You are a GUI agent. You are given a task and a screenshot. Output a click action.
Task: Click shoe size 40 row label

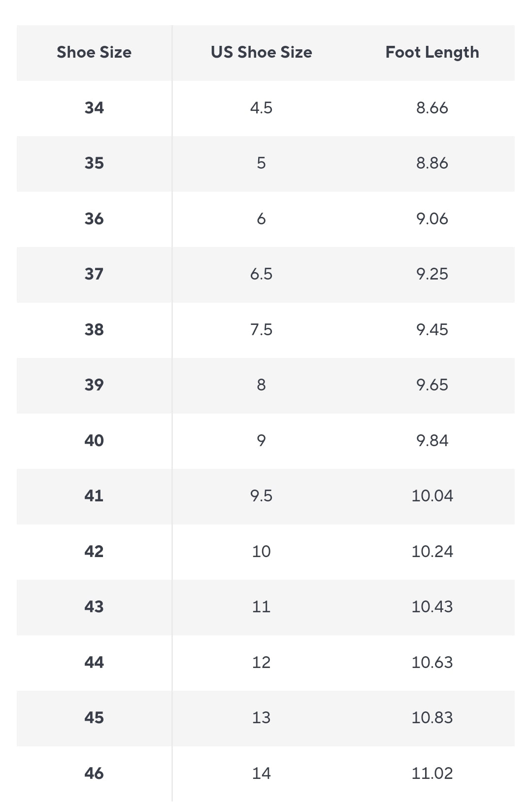(94, 440)
